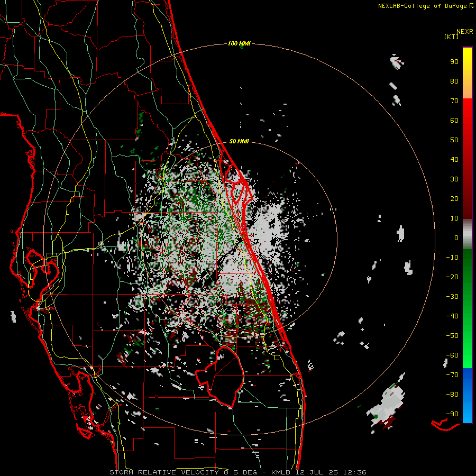Click the 90 value on velocity scale
Screen dimensions: 476x476
coord(454,62)
